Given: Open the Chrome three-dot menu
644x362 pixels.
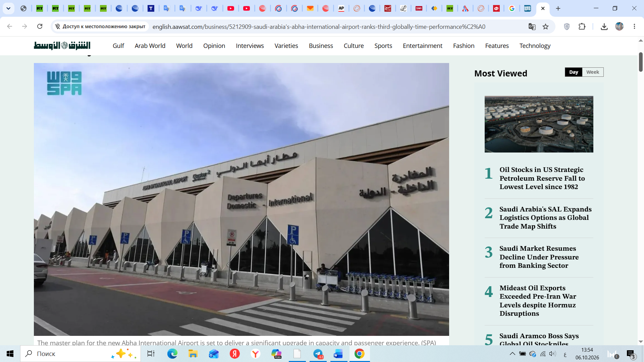Looking at the screenshot, I should coord(634,26).
